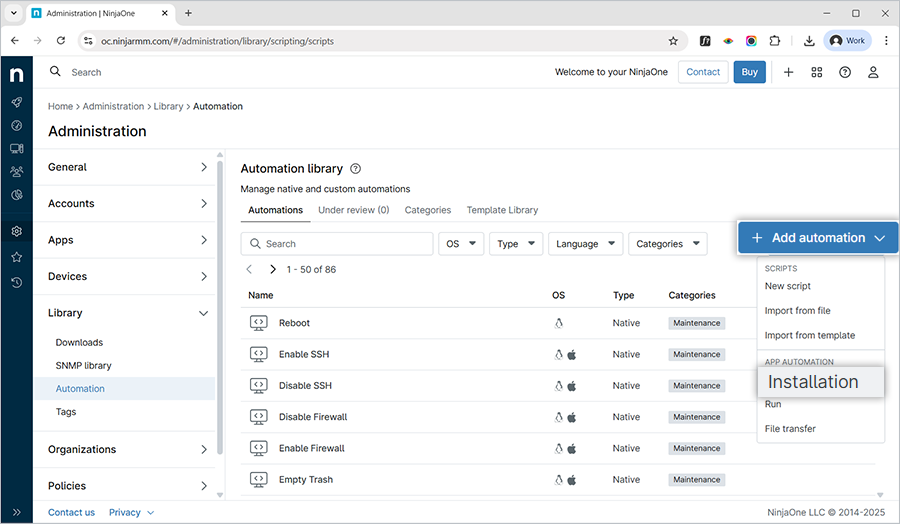Open the Language filter dropdown
900x524 pixels.
click(585, 244)
